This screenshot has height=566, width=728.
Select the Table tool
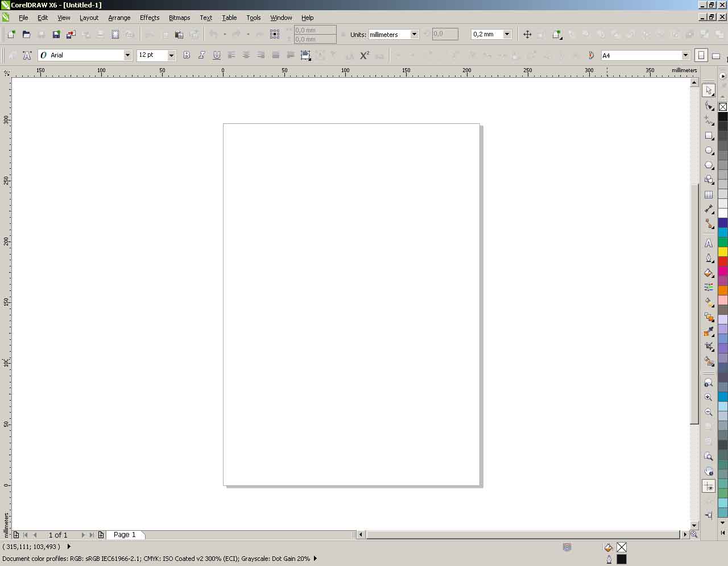coord(709,194)
